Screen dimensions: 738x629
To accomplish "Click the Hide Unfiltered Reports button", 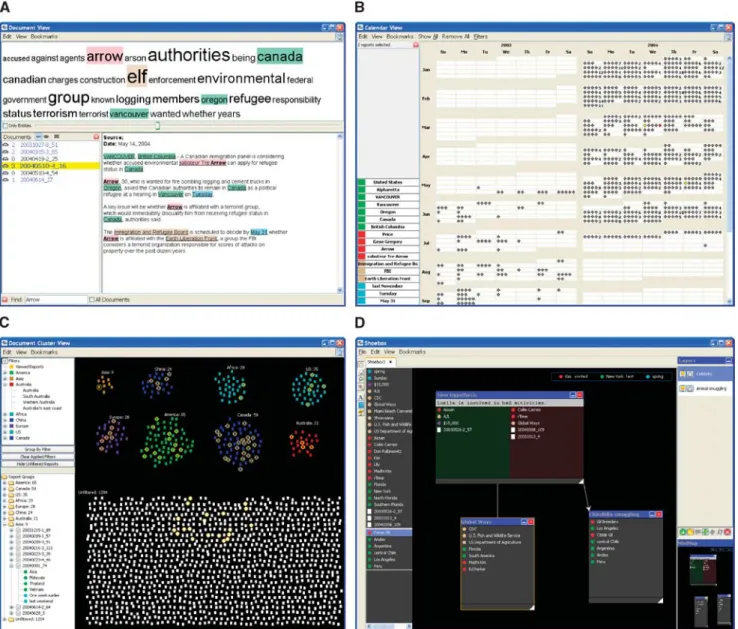I will [x=38, y=464].
